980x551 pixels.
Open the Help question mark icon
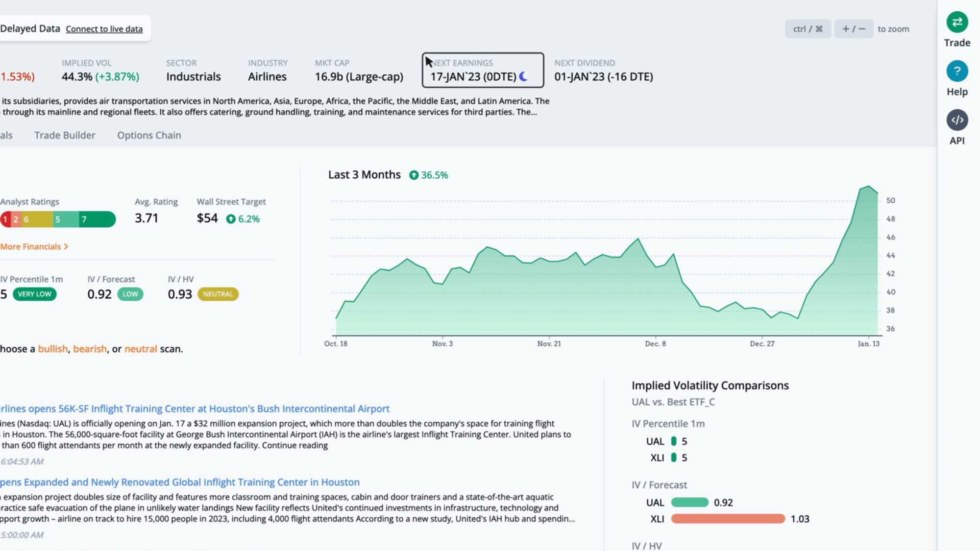(957, 71)
